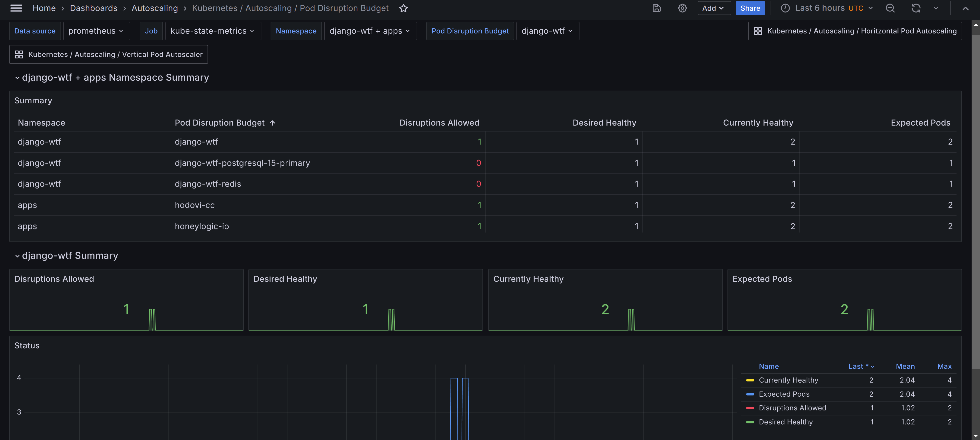Open the hamburger navigation menu

tap(16, 8)
